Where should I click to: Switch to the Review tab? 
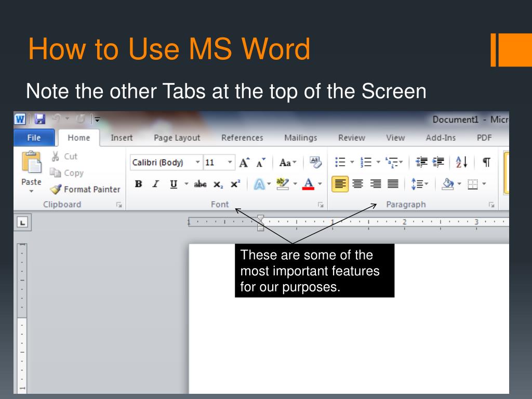352,138
